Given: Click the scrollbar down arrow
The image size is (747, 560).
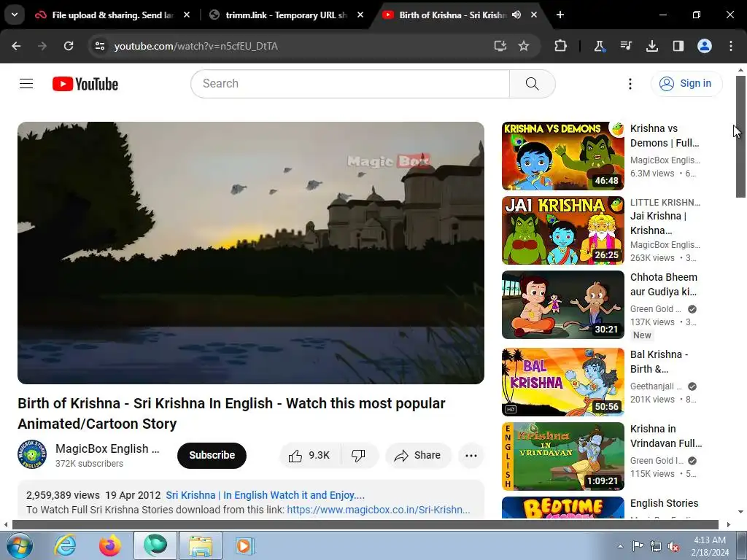Looking at the screenshot, I should pyautogui.click(x=740, y=513).
